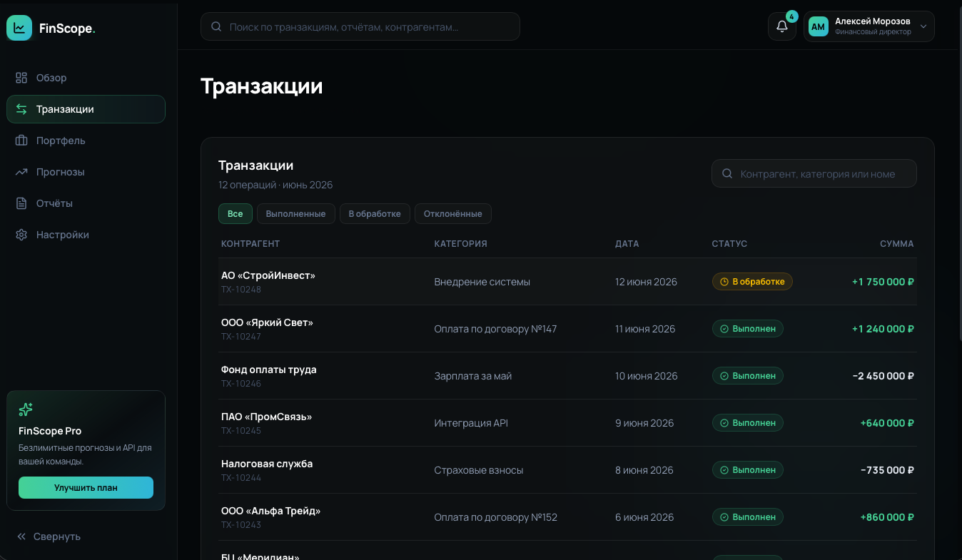
Task: Sort by the Сумма column header
Action: 896,244
